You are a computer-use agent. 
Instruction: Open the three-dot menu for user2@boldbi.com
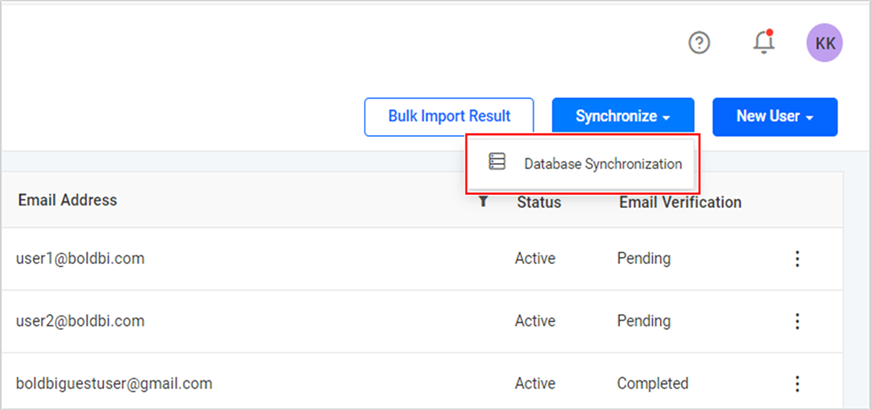coord(797,321)
